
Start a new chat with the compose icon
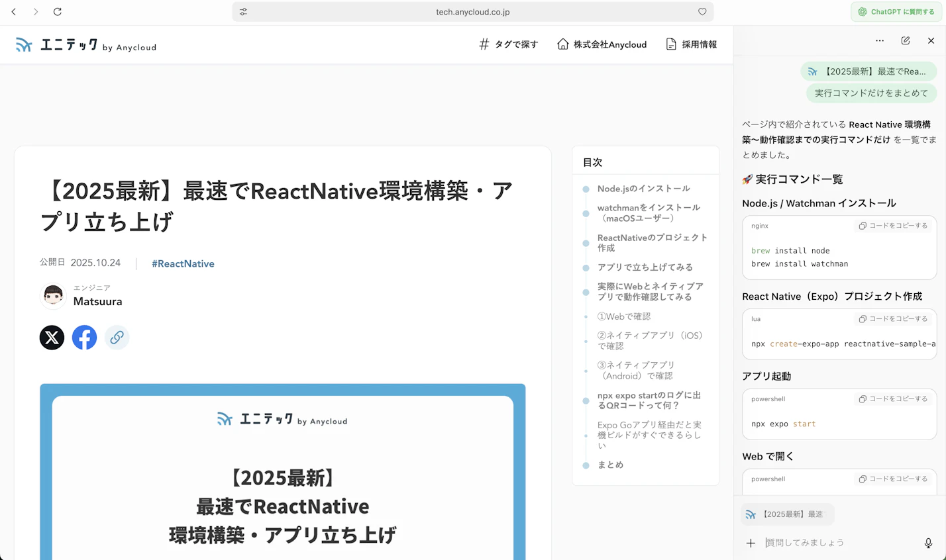click(x=905, y=40)
